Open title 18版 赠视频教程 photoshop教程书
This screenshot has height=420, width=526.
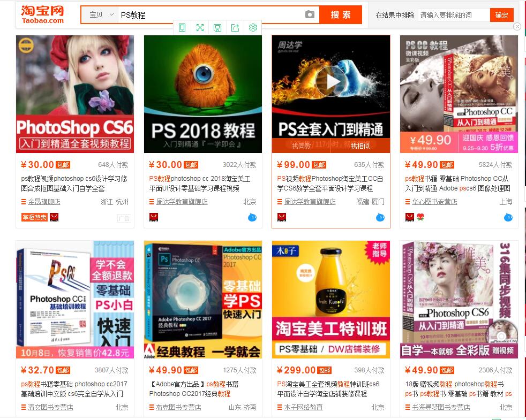tap(455, 384)
